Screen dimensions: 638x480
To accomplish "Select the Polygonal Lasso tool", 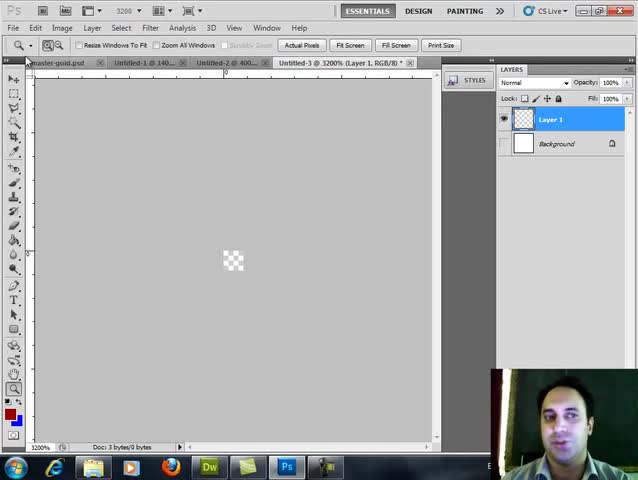I will tap(13, 108).
